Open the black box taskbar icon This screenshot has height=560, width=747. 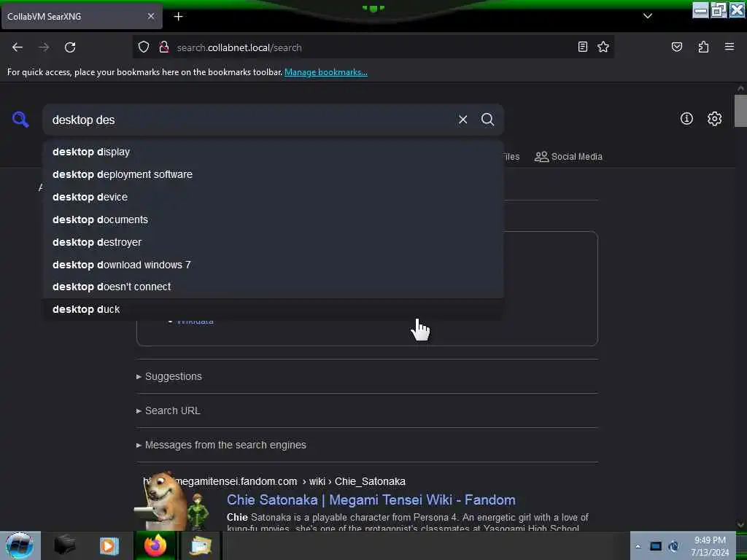pos(64,545)
